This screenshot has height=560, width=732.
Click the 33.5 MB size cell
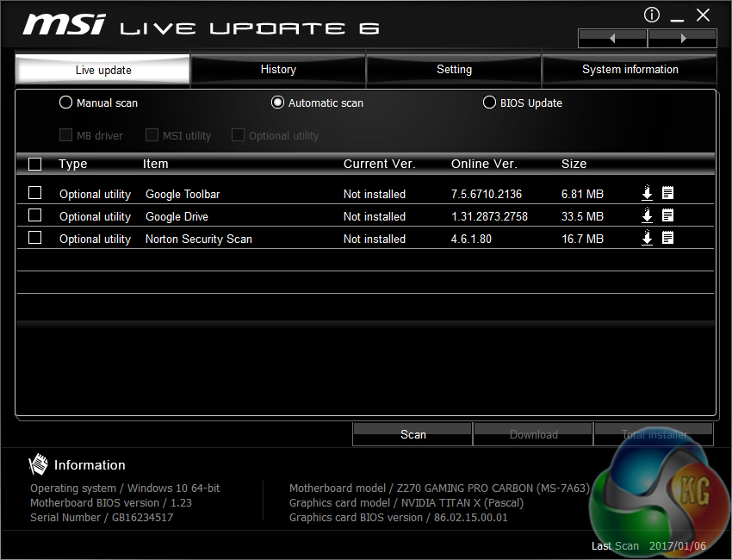coord(582,216)
